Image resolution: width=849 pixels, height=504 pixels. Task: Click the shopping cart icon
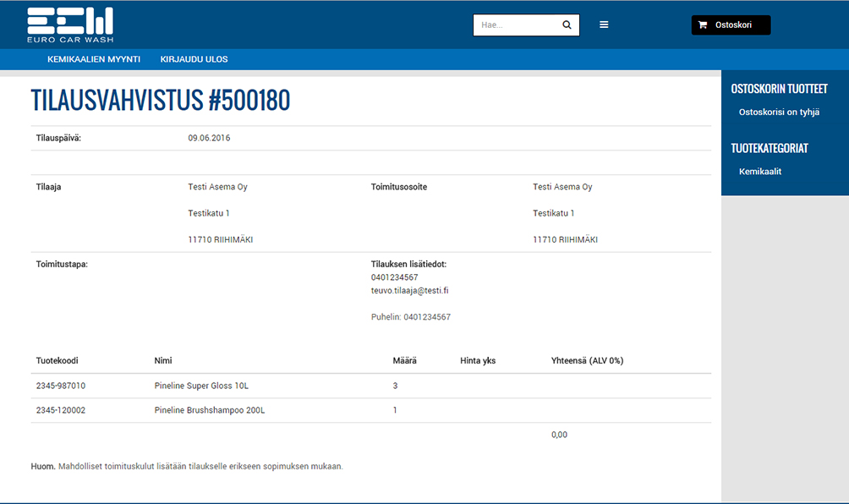[x=703, y=25]
